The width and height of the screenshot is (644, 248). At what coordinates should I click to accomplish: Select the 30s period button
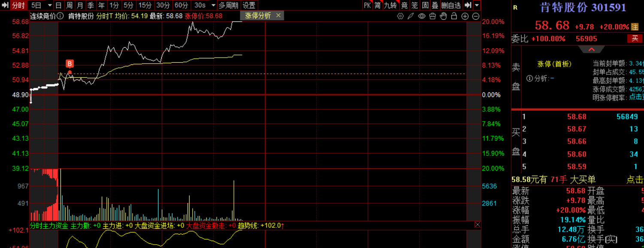click(200, 6)
